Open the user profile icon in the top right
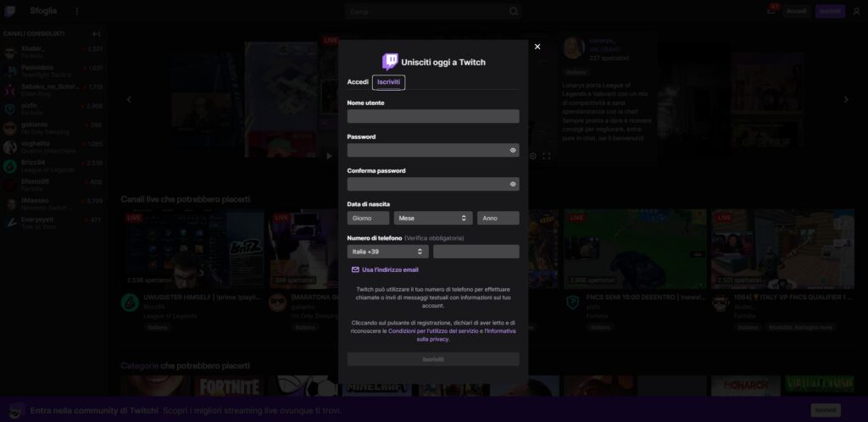The height and width of the screenshot is (422, 868). [857, 11]
